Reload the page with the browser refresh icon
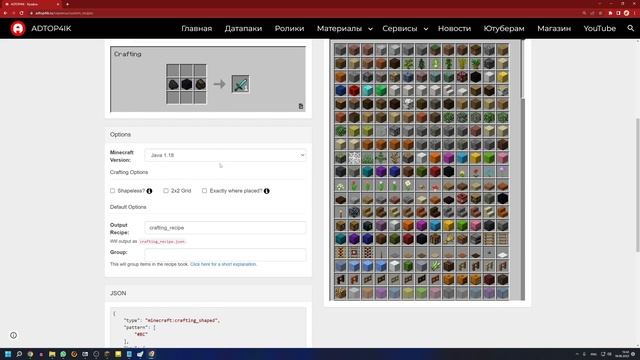The height and width of the screenshot is (360, 640). tap(22, 13)
